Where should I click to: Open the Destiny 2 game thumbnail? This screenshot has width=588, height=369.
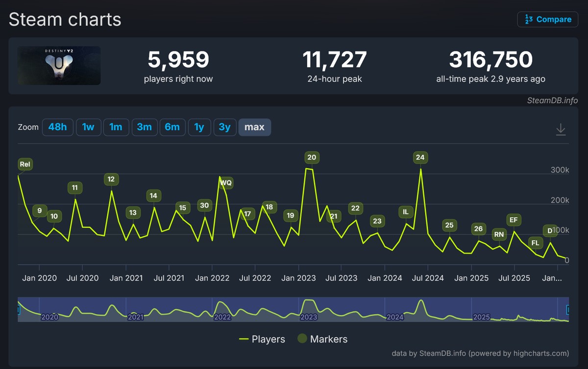59,66
